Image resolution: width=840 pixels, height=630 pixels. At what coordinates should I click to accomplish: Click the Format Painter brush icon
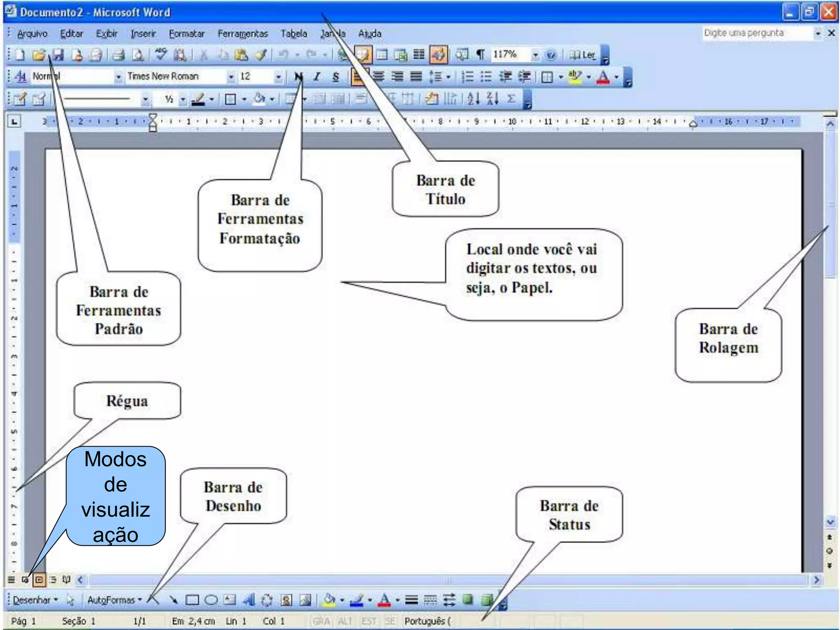pos(261,55)
